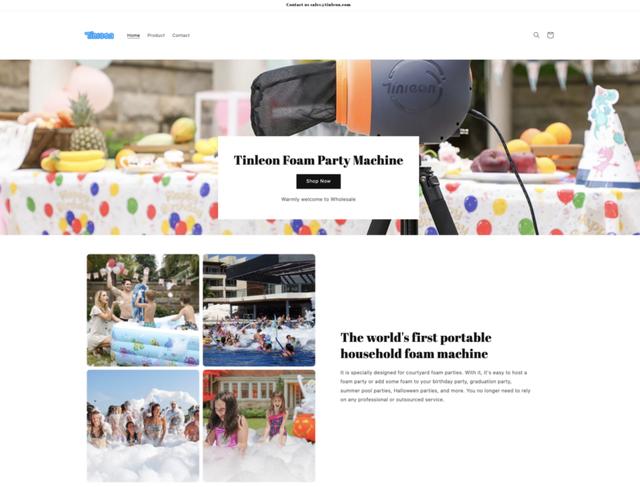
Task: Open the shopping cart icon
Action: tap(550, 35)
